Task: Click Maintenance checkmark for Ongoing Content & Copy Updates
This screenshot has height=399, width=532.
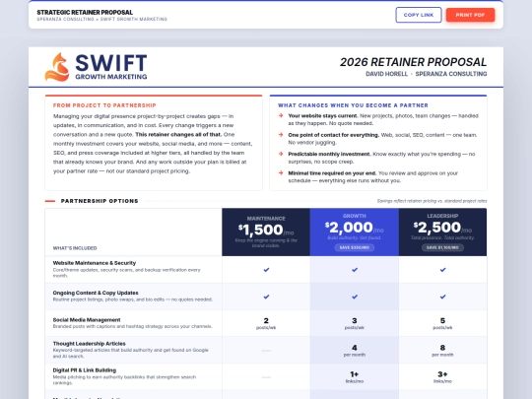Action: [266, 297]
